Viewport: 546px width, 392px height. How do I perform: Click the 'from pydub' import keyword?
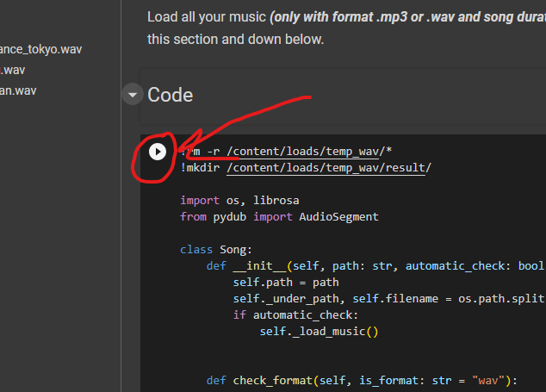point(194,216)
